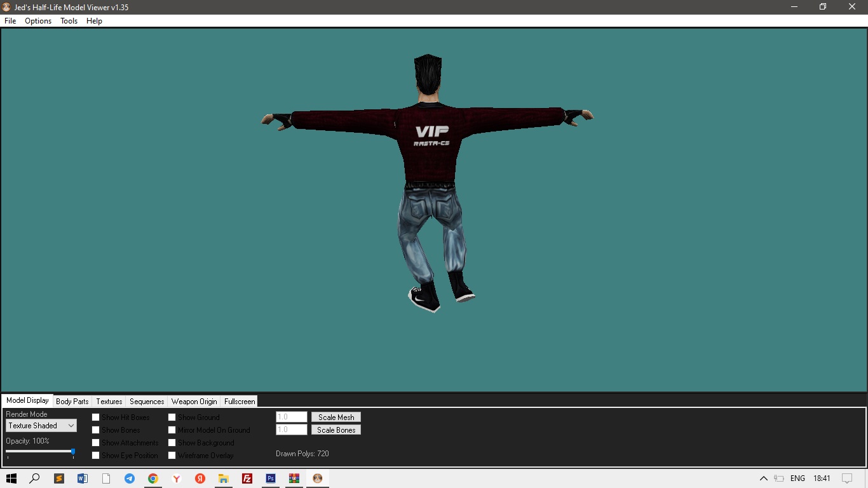Switch ENG input language indicator
Image resolution: width=868 pixels, height=488 pixels.
(797, 478)
